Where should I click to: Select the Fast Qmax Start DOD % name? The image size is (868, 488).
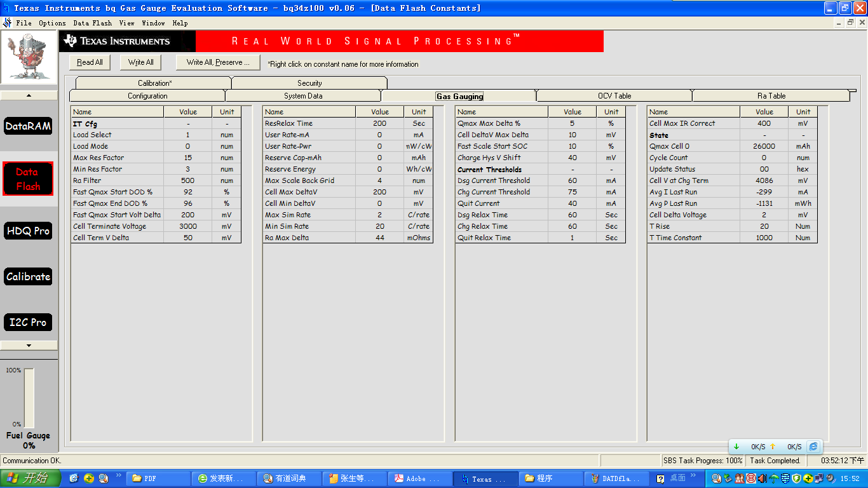[x=118, y=192]
